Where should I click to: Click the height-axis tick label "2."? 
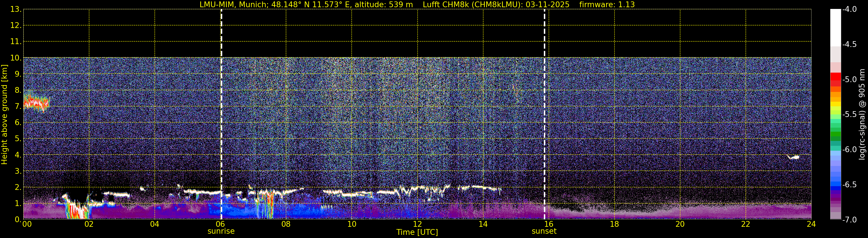click(x=18, y=188)
